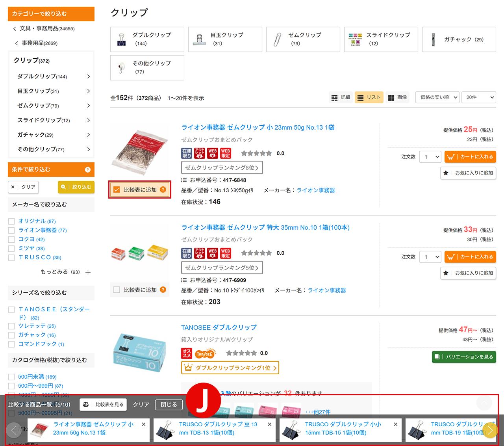The image size is (504, 446).
Task: Open ダブルクリップランキング1位 ranking badge
Action: pyautogui.click(x=230, y=368)
